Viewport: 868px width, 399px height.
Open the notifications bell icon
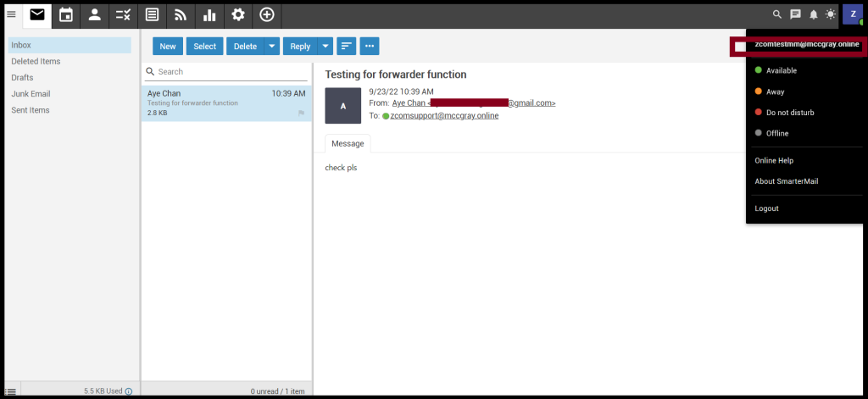point(813,14)
